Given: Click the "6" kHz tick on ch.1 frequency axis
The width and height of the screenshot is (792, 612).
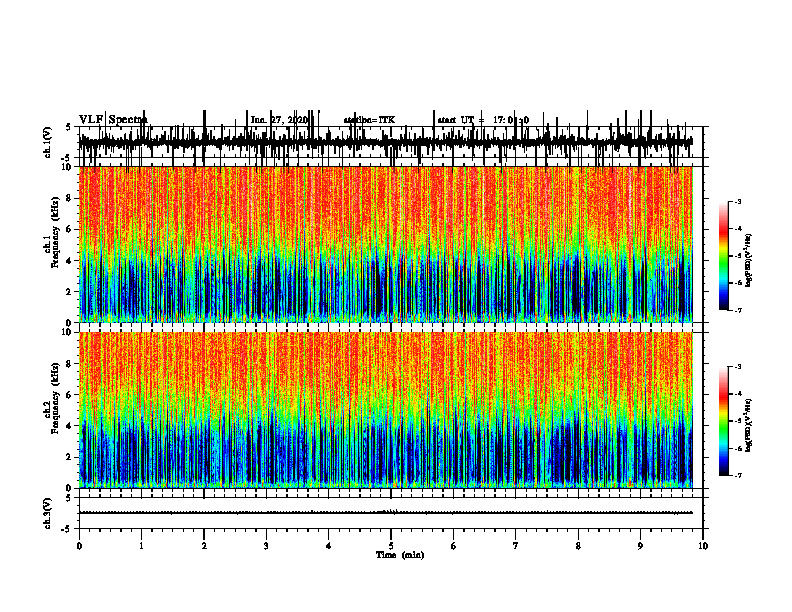Looking at the screenshot, I should [x=70, y=230].
